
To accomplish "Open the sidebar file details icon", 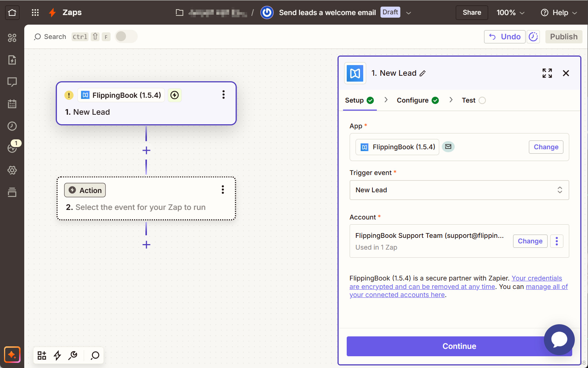I will [12, 60].
